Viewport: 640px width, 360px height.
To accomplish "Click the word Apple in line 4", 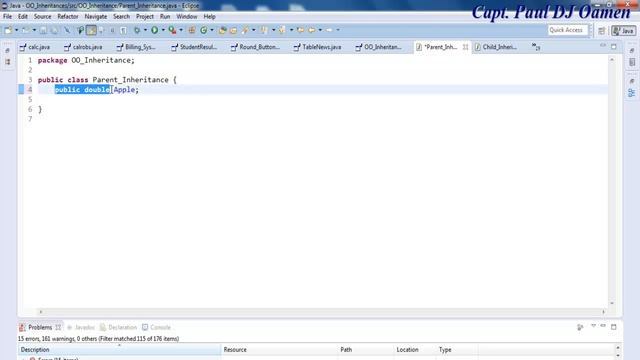I will point(124,90).
